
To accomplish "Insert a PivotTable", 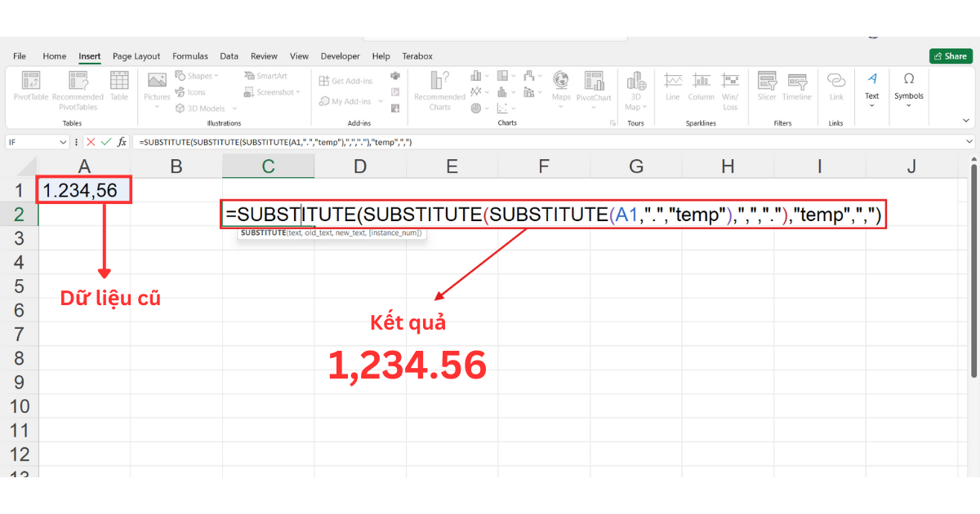I will point(31,86).
